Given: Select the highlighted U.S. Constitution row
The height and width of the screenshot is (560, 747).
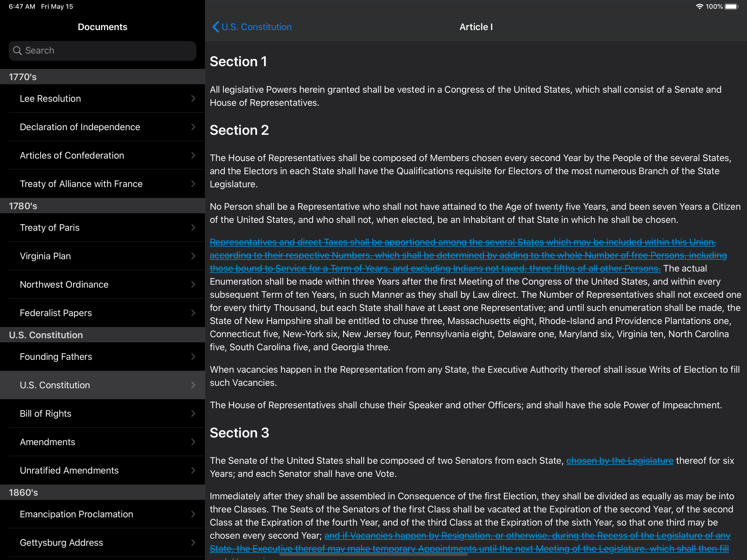Looking at the screenshot, I should click(102, 385).
